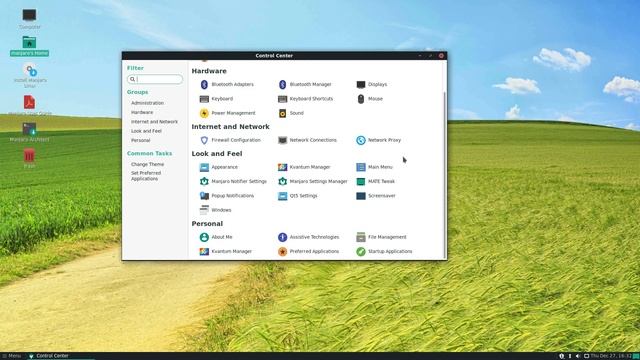640x360 pixels.
Task: Jump to Internet and Network group in sidebar
Action: click(x=154, y=122)
